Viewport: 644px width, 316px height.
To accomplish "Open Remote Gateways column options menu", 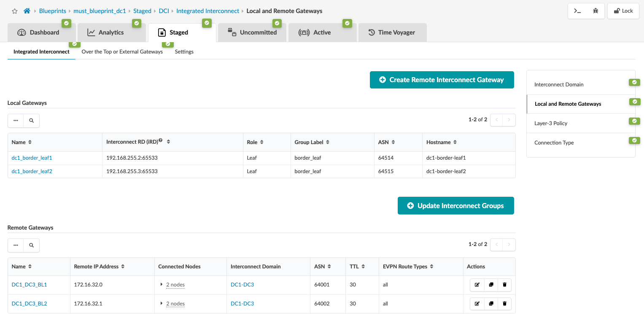I will [16, 245].
